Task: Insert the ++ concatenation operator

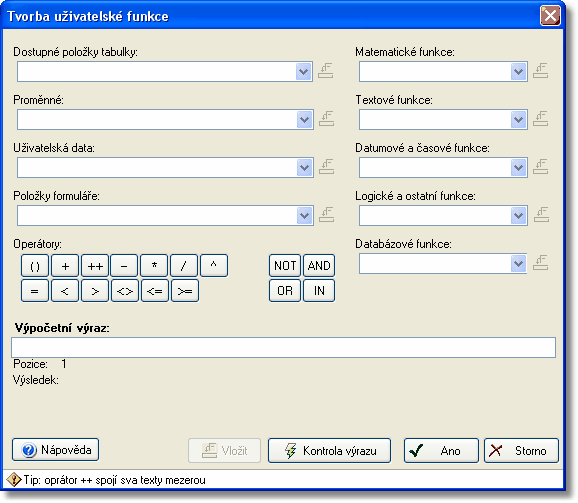Action: pyautogui.click(x=95, y=266)
